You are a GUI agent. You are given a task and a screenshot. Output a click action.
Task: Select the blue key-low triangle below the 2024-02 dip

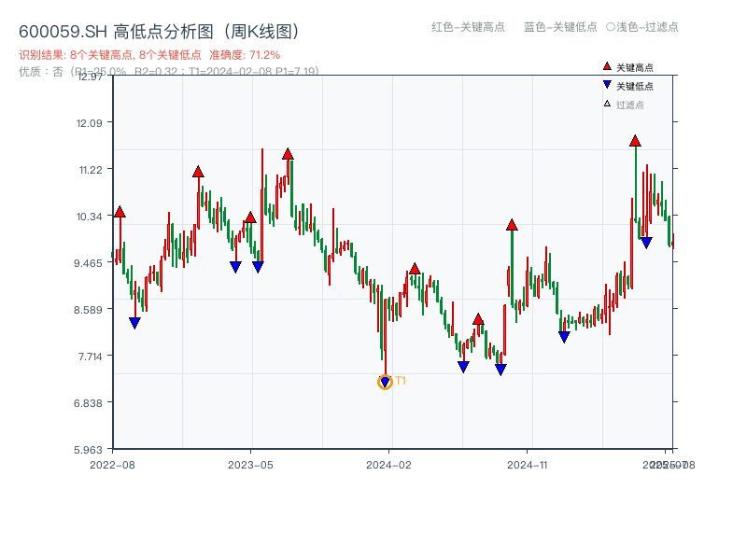click(x=384, y=381)
